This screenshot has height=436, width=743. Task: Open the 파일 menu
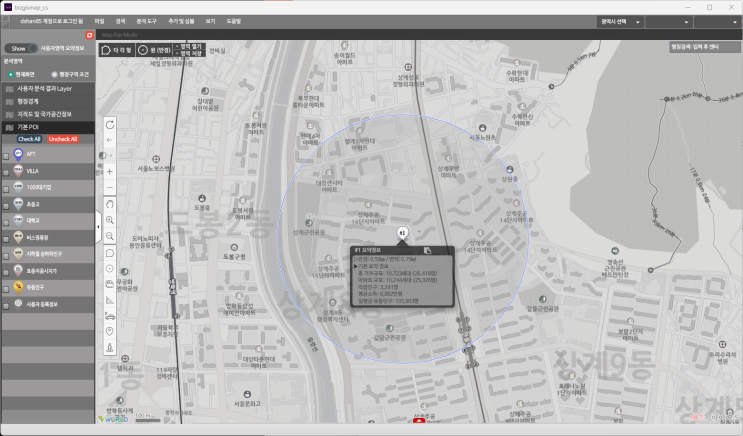pyautogui.click(x=97, y=20)
